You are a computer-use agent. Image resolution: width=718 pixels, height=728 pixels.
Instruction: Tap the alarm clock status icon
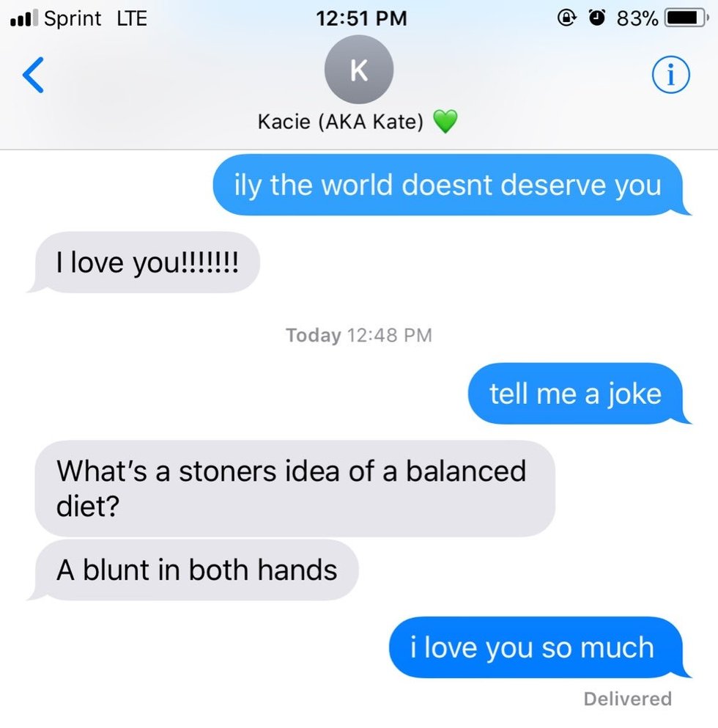(x=597, y=18)
